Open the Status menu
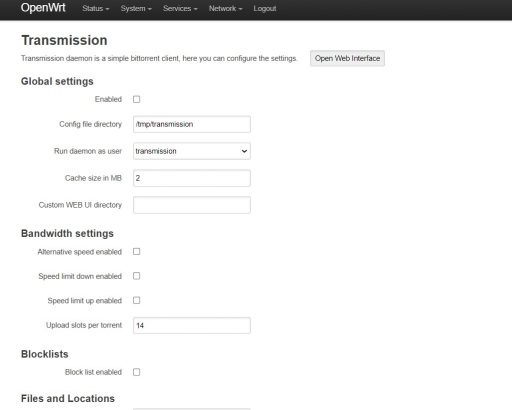The width and height of the screenshot is (512, 410). coord(96,9)
